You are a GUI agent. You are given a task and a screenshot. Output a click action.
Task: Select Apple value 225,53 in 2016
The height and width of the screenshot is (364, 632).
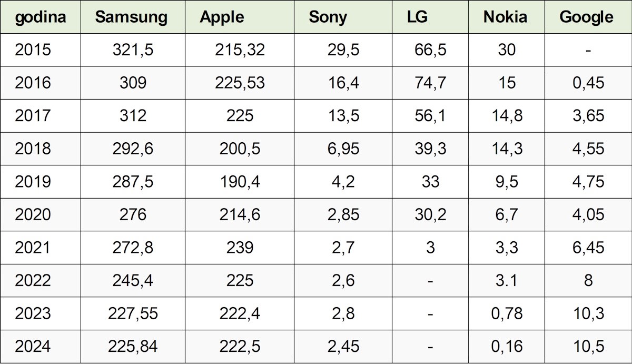coord(240,83)
